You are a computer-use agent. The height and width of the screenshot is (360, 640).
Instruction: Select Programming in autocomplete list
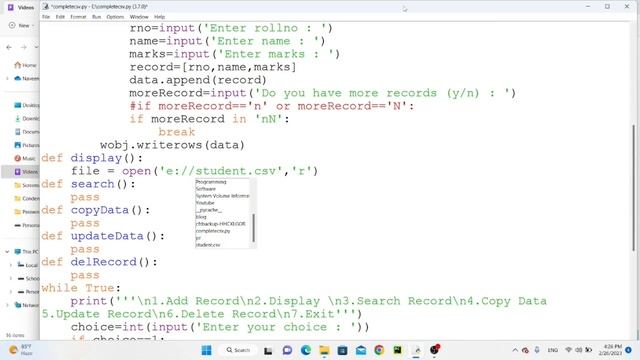pyautogui.click(x=211, y=182)
